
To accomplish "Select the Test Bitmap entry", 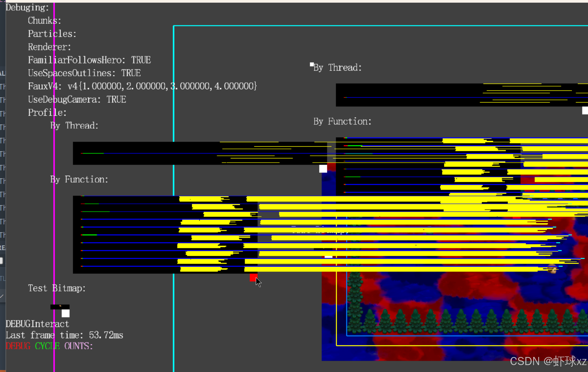I will [x=57, y=288].
